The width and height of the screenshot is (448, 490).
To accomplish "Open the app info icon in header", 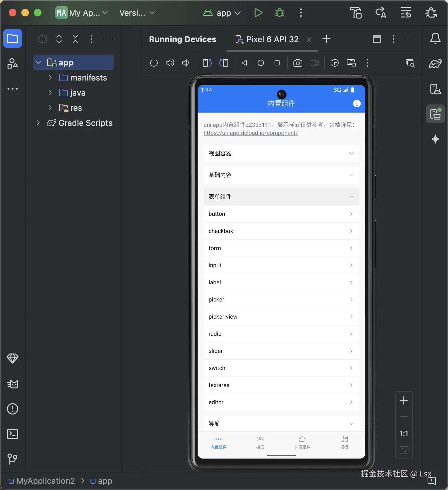I will (357, 103).
